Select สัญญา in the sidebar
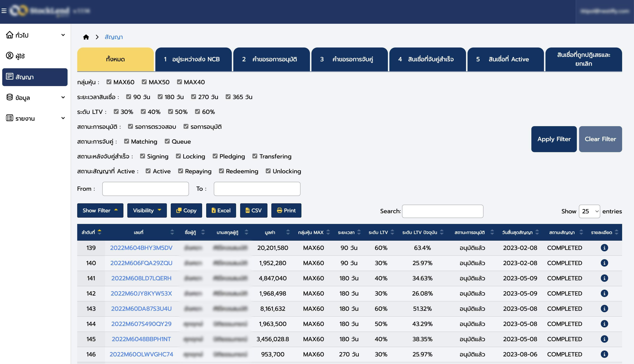 point(35,77)
